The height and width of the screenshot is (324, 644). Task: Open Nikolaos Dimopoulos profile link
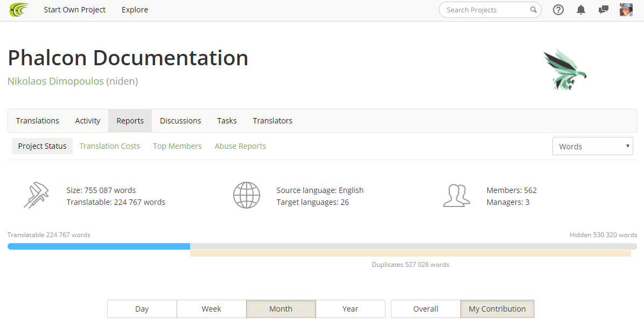(55, 81)
